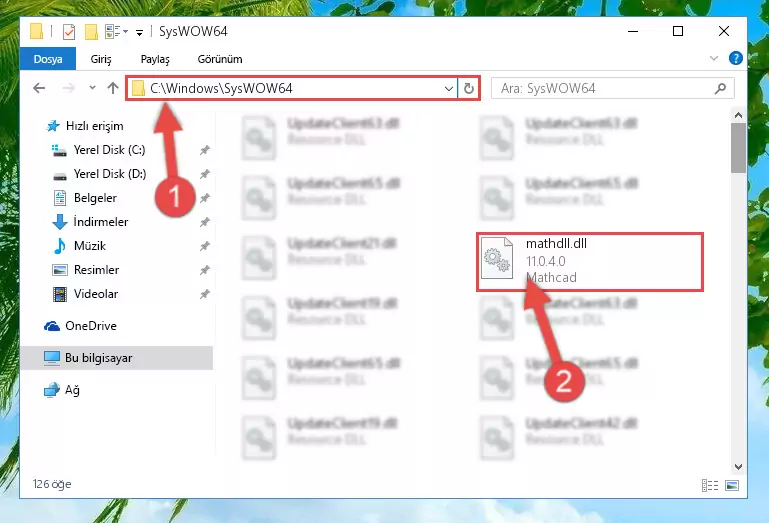The image size is (769, 523).
Task: Close the SysWOW64 window
Action: point(723,31)
